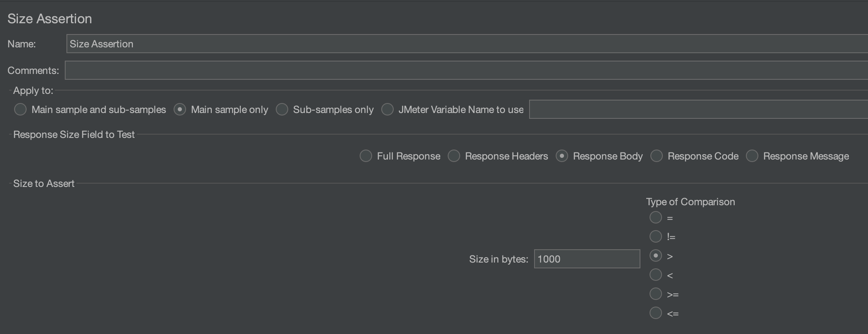Screen dimensions: 868x334
Task: Enable 'JMeter Variable Name to use' radio
Action: point(387,110)
